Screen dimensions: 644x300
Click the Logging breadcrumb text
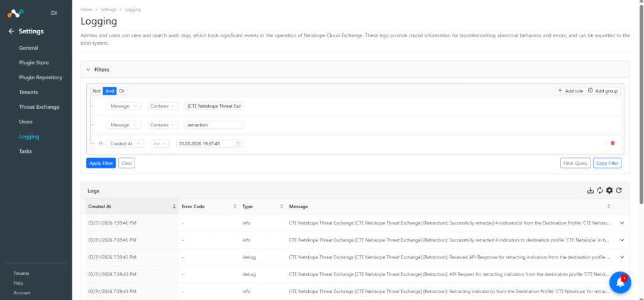[x=133, y=9]
